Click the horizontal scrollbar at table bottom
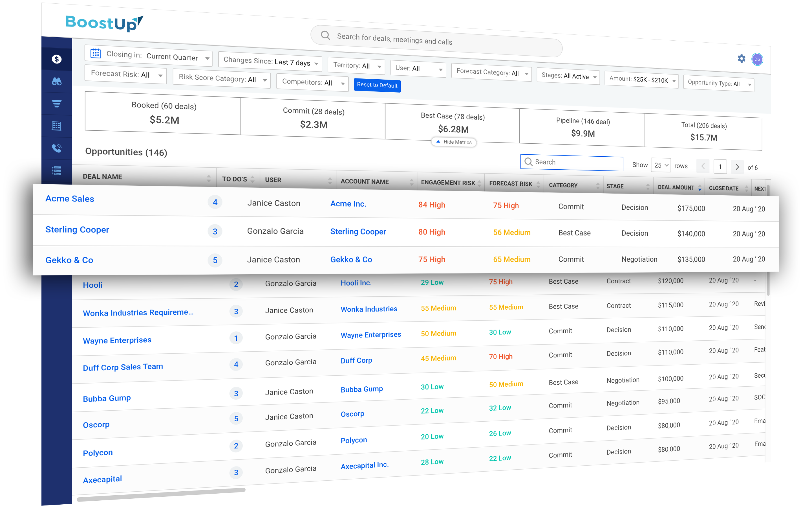812x508 pixels. tap(161, 494)
